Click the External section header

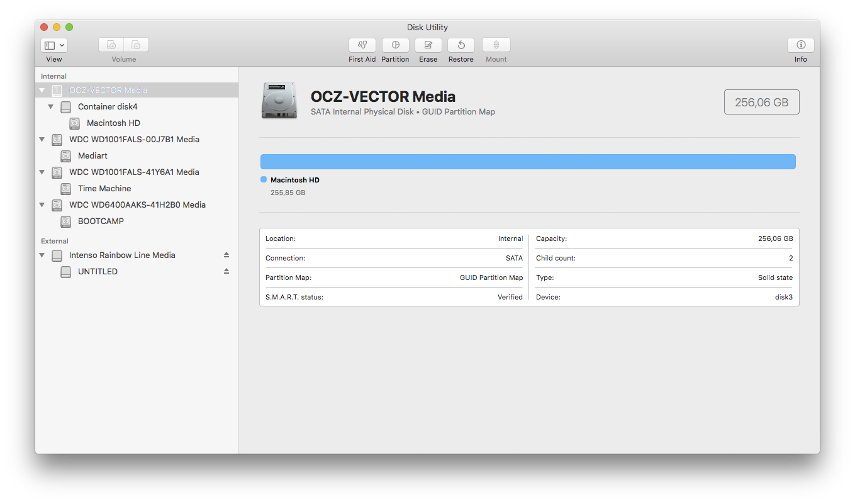(x=55, y=241)
